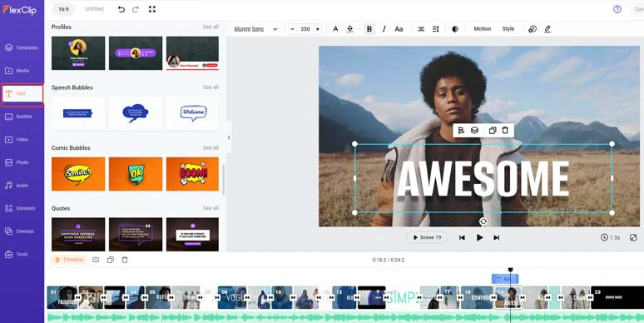
Task: Select the Smile comic bubble
Action: (x=78, y=174)
